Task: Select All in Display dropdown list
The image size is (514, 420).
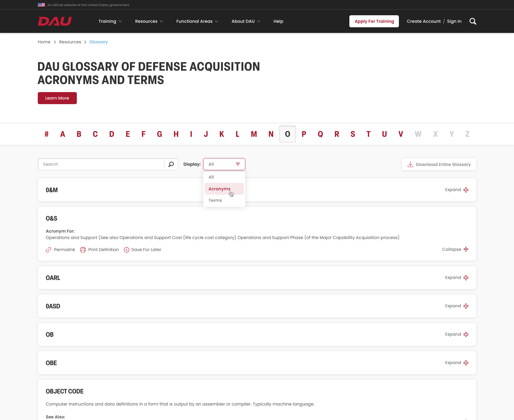Action: pos(224,177)
